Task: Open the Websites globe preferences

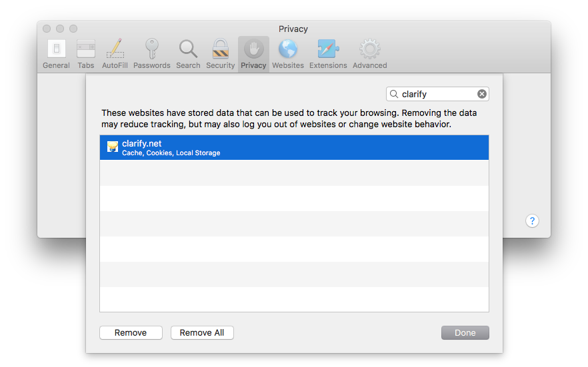Action: point(288,54)
